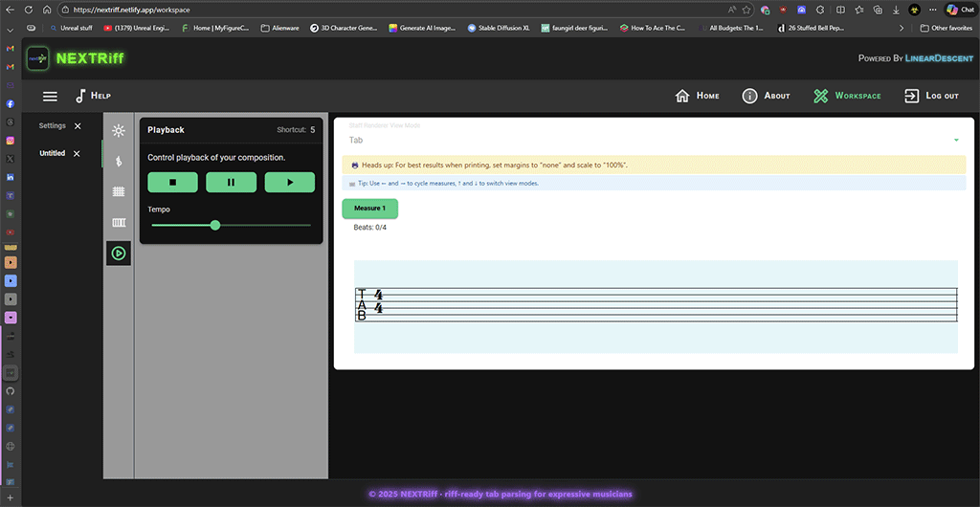The image size is (980, 507).
Task: Expand the bookmarks overflow chevron
Action: (902, 28)
